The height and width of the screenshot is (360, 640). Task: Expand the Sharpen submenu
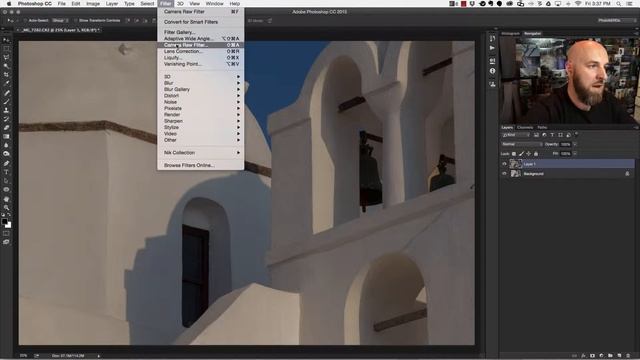200,121
